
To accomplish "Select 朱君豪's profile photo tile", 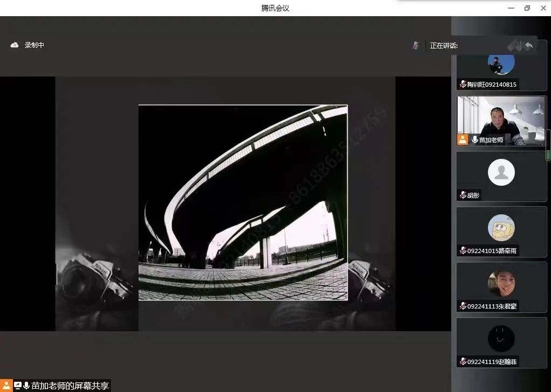I will click(501, 283).
